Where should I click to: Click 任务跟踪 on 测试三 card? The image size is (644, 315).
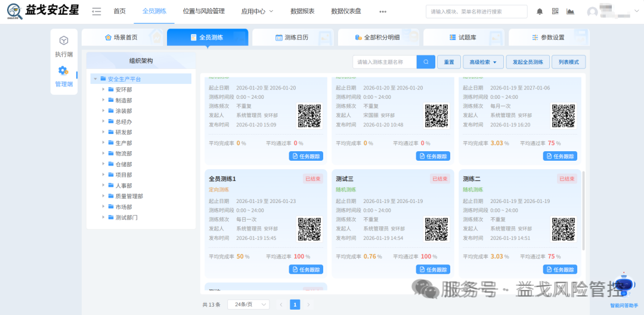point(433,270)
